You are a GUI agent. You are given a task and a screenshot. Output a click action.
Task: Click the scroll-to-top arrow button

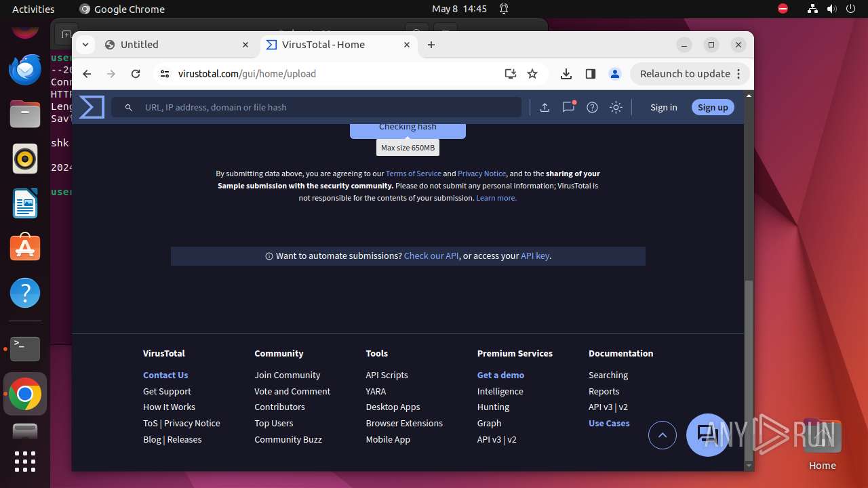point(663,435)
